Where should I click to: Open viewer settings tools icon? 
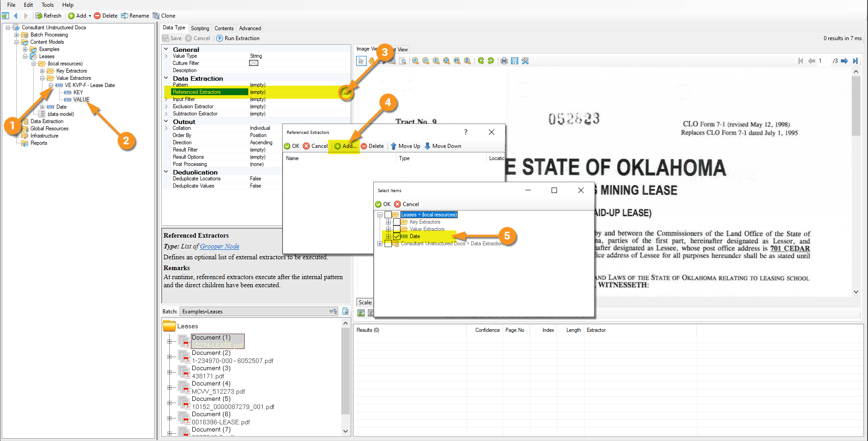pyautogui.click(x=525, y=61)
